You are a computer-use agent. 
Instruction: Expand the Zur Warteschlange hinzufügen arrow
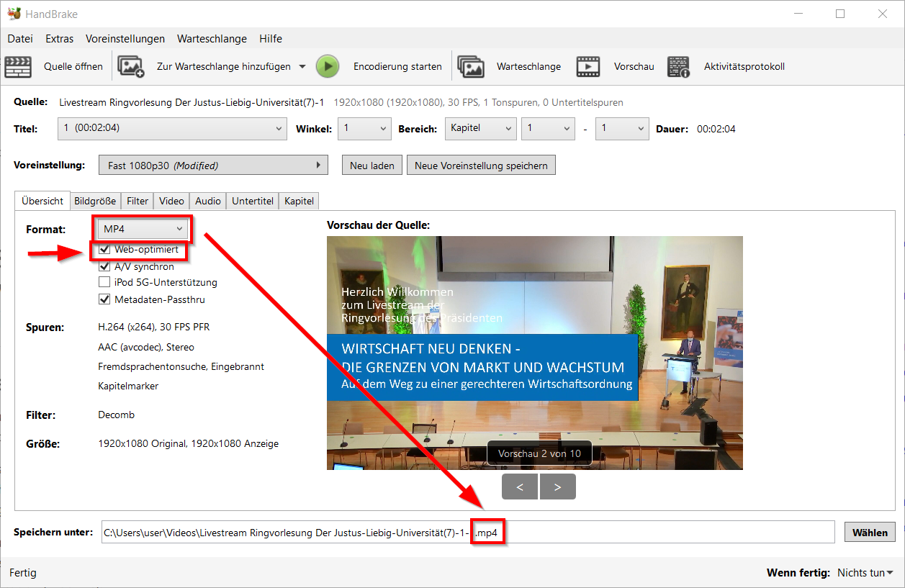(302, 67)
